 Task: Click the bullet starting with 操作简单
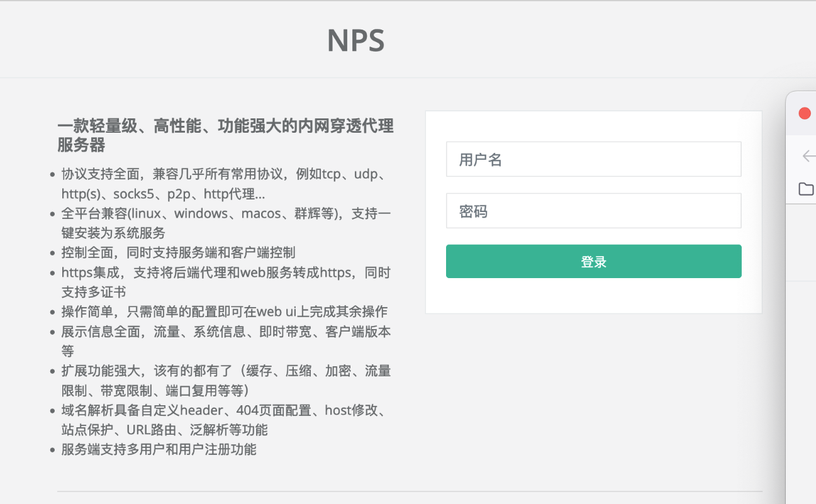(224, 312)
